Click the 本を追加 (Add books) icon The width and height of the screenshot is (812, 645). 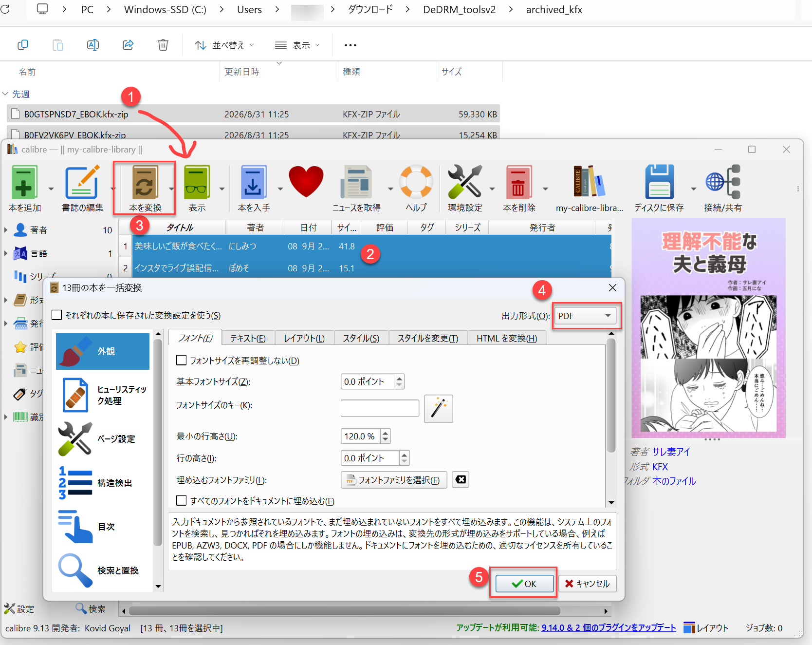tap(24, 182)
